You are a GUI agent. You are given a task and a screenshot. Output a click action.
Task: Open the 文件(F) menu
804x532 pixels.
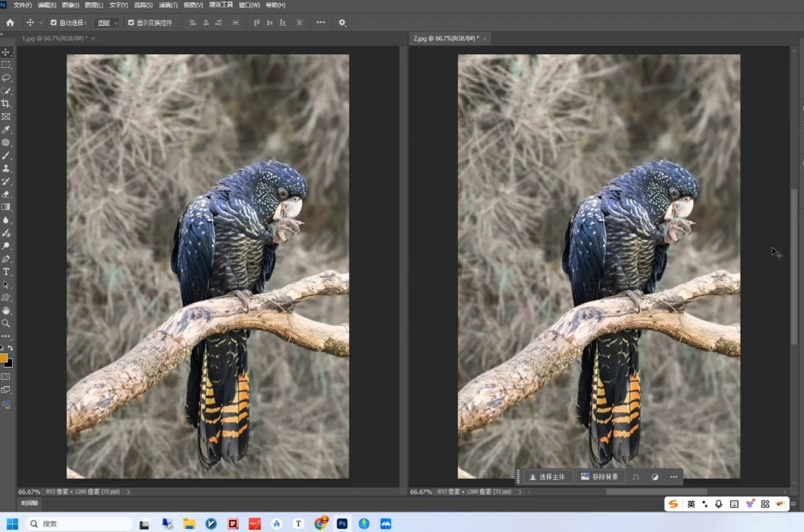coord(23,5)
